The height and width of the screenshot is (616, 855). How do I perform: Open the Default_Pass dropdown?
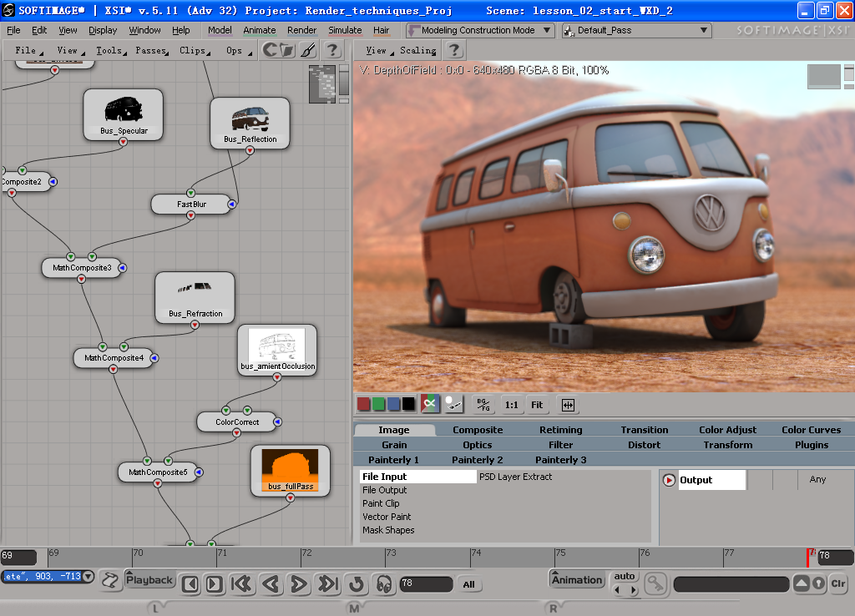(637, 31)
